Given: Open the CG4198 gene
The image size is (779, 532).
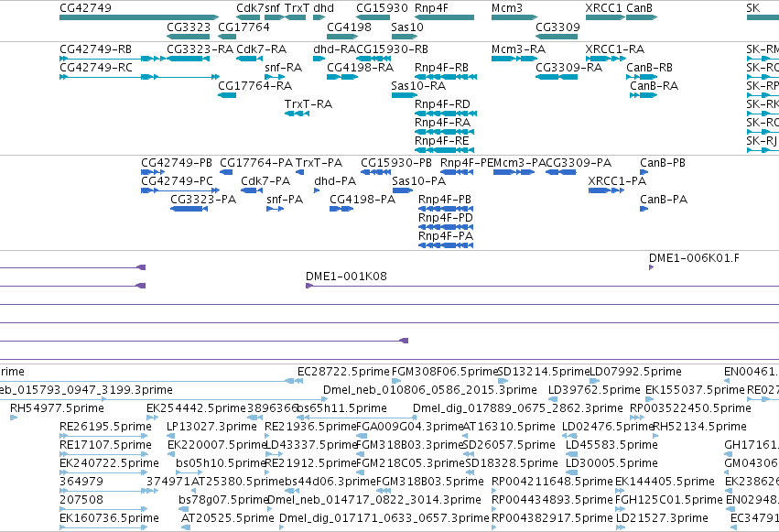Looking at the screenshot, I should click(x=342, y=37).
